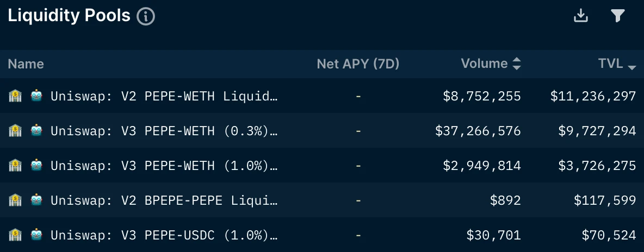Click the $37,266,576 volume cell
644x252 pixels.
[478, 131]
